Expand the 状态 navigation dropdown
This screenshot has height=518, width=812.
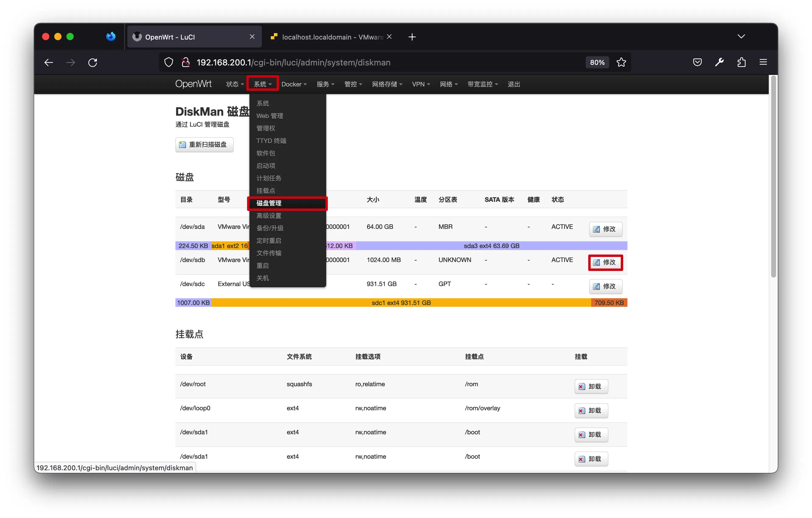235,84
